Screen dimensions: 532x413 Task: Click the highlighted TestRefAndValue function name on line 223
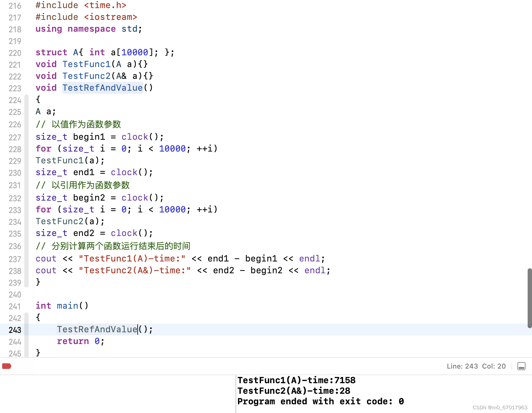pyautogui.click(x=103, y=88)
